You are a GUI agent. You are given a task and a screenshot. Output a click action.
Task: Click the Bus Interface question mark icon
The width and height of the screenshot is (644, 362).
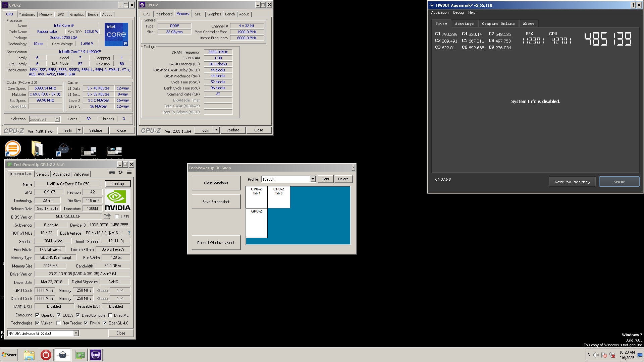[129, 233]
